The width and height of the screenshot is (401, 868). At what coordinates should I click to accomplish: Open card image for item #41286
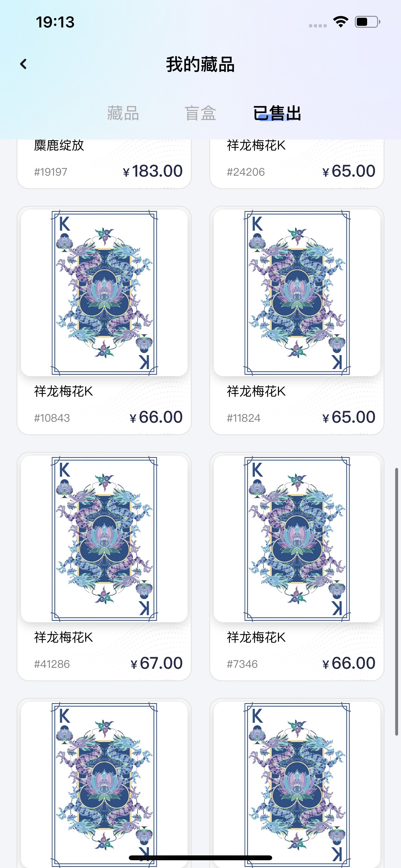coord(104,539)
